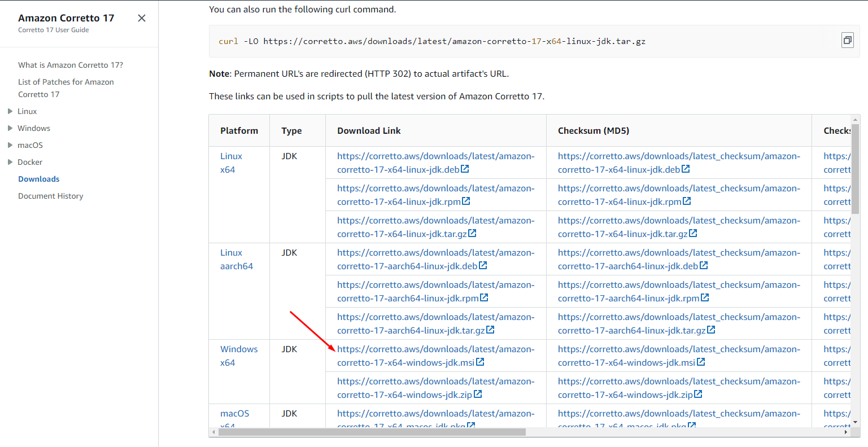
Task: Download amazon-corretto-17-x64-linux-jdk.tar.gz link
Action: point(436,227)
